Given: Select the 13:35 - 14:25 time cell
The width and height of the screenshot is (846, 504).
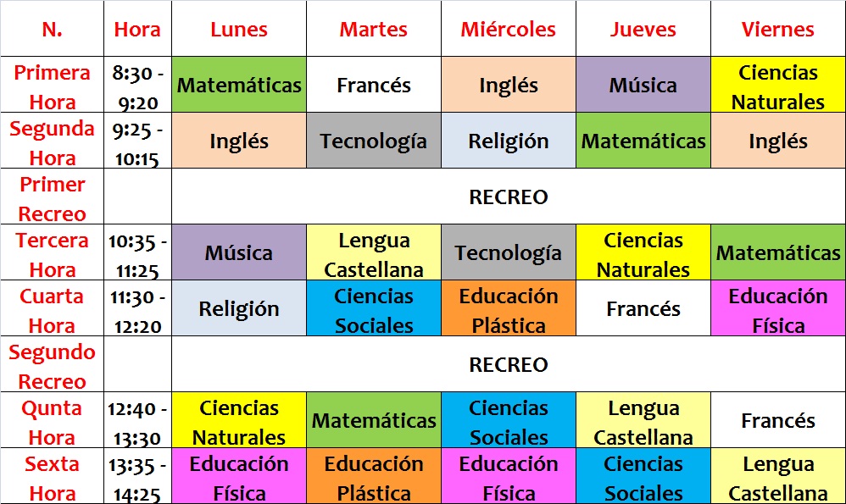Looking at the screenshot, I should coord(137,477).
